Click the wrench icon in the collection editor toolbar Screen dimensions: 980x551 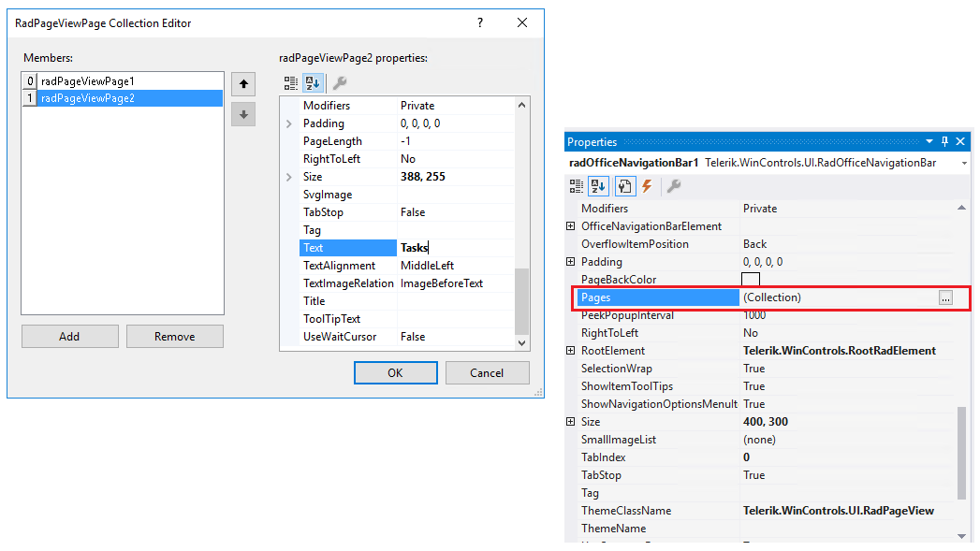click(340, 82)
